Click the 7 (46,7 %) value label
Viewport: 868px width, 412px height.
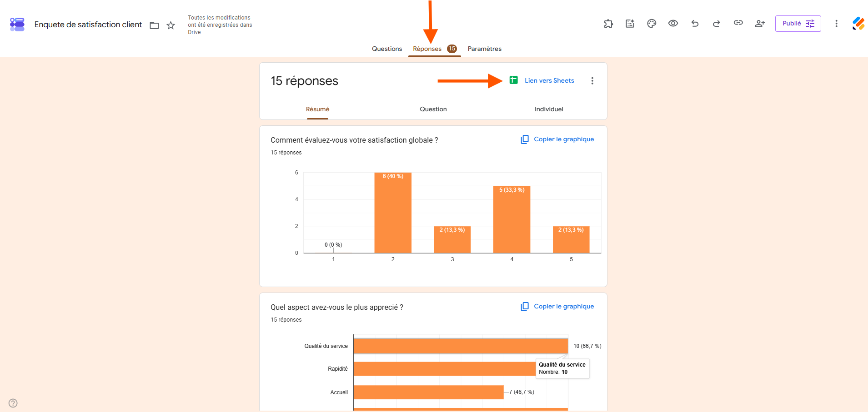[x=522, y=392]
